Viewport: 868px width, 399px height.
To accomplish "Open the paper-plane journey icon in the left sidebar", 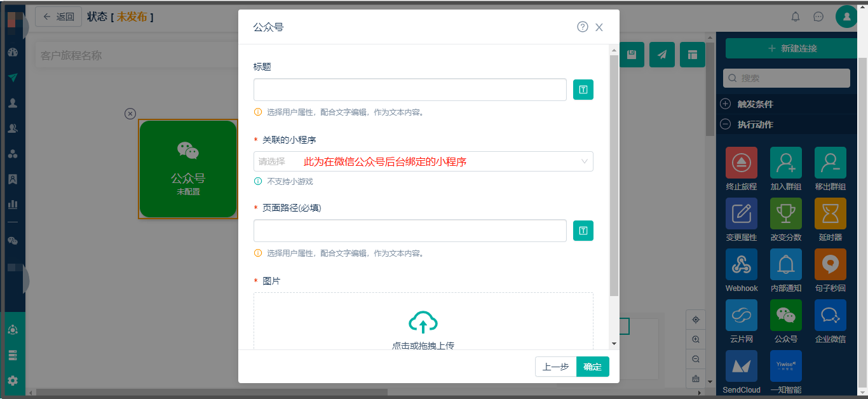I will pyautogui.click(x=13, y=78).
